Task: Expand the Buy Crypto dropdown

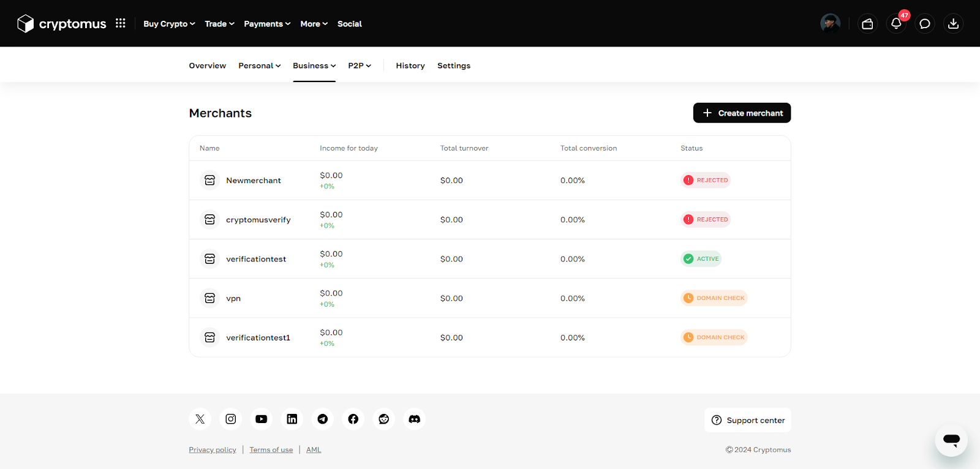Action: tap(169, 24)
